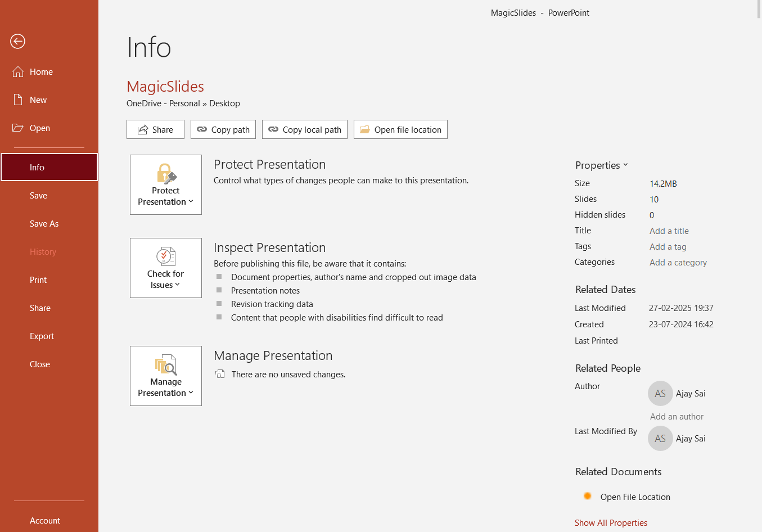Go to Home in the backstage menu
Image resolution: width=762 pixels, height=532 pixels.
click(x=49, y=71)
